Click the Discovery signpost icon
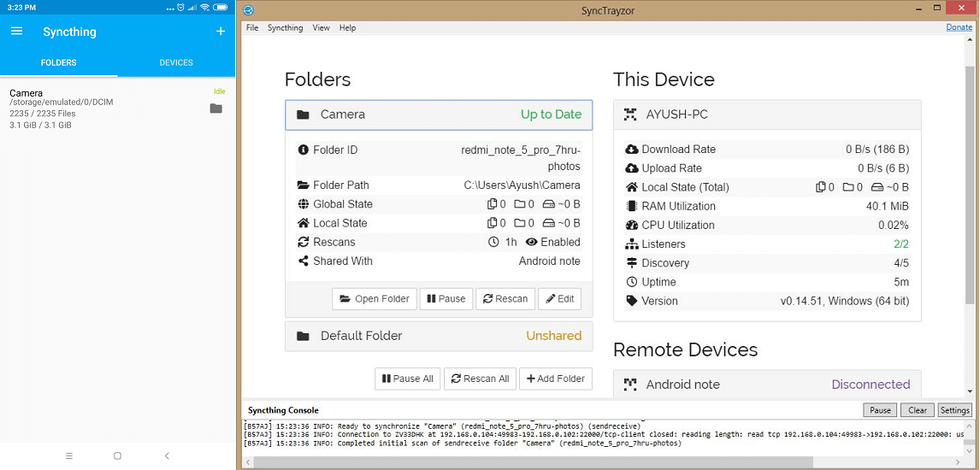Screen dimensions: 980x470 point(631,263)
